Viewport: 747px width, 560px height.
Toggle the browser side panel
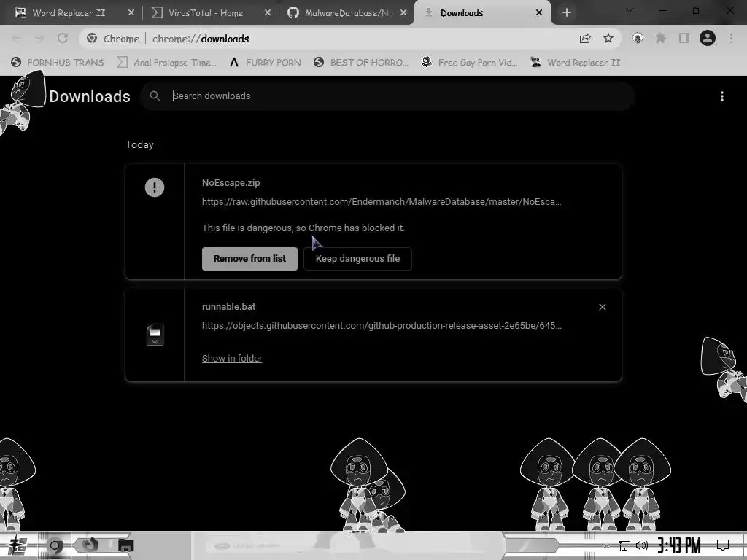tap(684, 38)
